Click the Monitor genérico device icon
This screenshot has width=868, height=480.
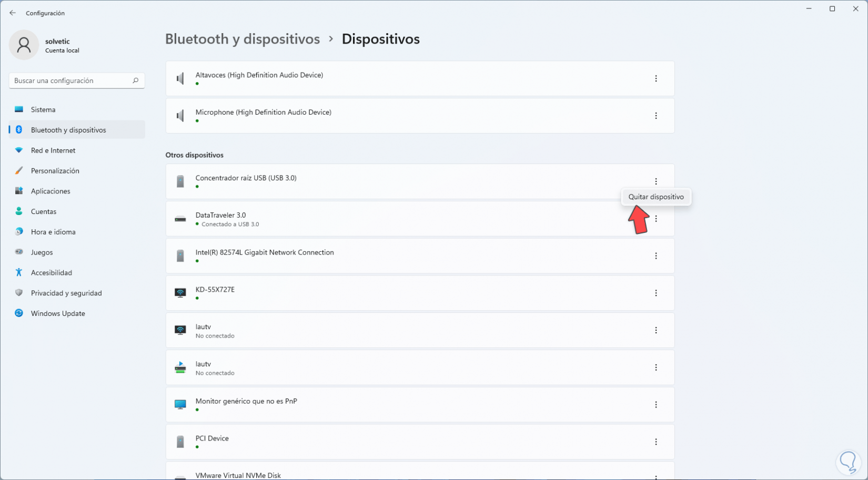[180, 405]
